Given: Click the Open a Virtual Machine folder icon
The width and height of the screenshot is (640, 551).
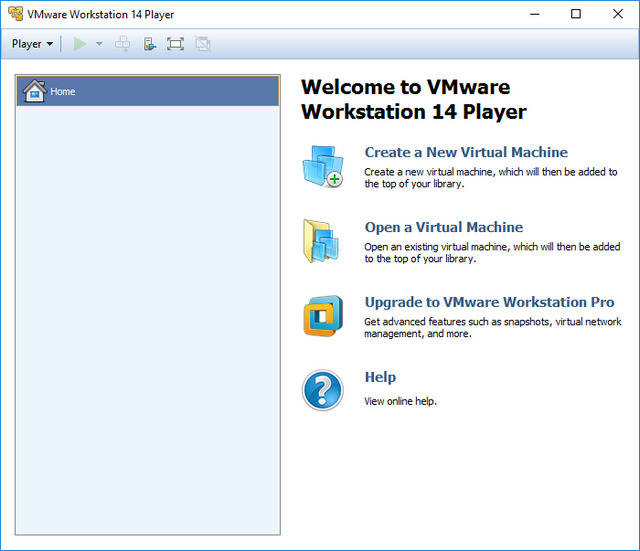Looking at the screenshot, I should point(322,241).
